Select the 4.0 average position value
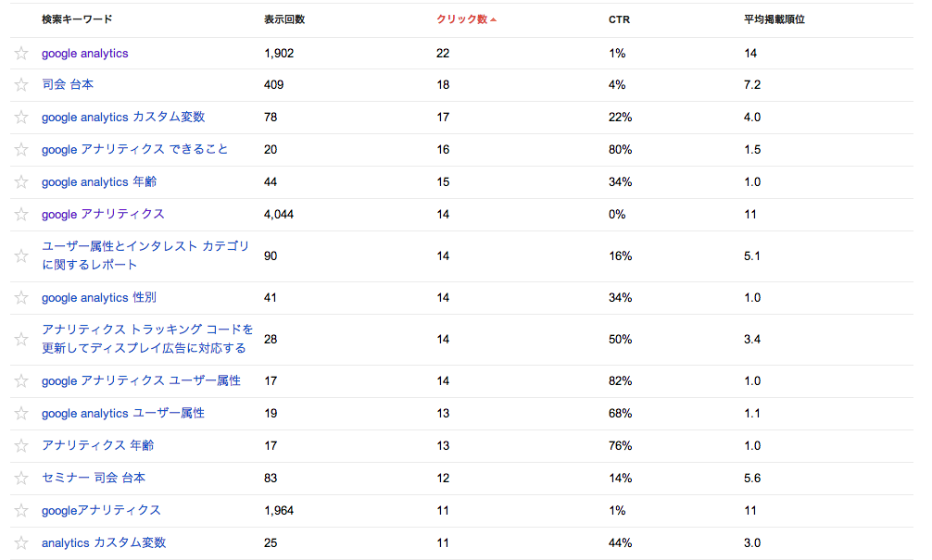Screen dimensions: 932x560 752,117
